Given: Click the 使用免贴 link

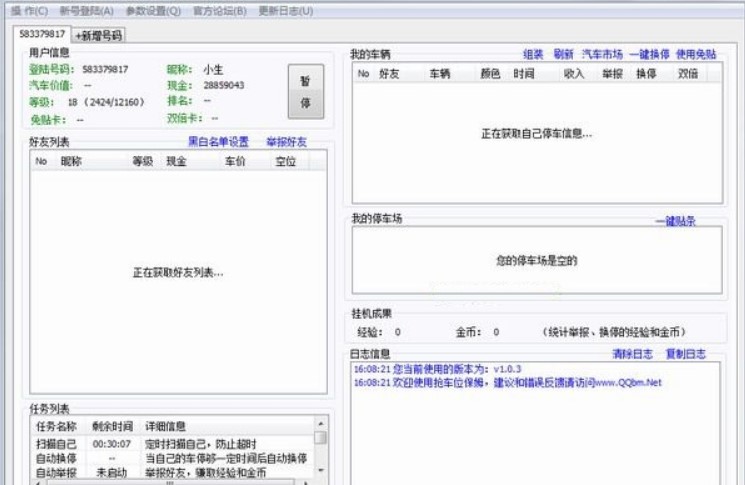Looking at the screenshot, I should pos(696,54).
